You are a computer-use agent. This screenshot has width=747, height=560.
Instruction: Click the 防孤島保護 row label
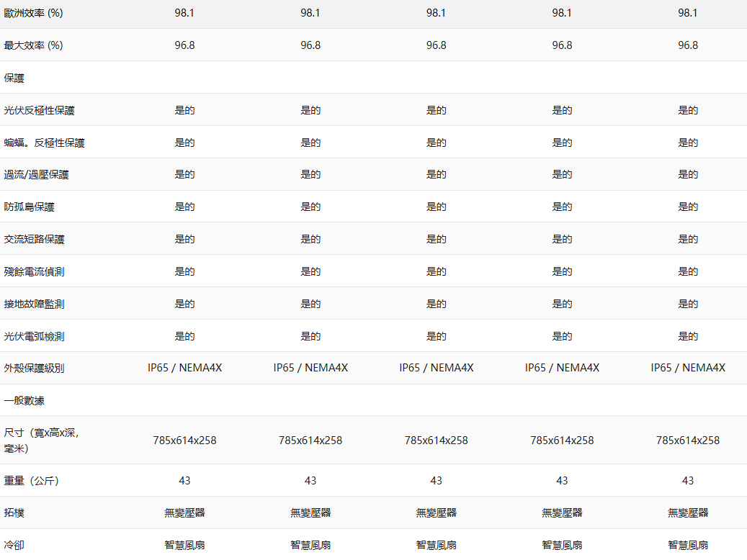(29, 207)
